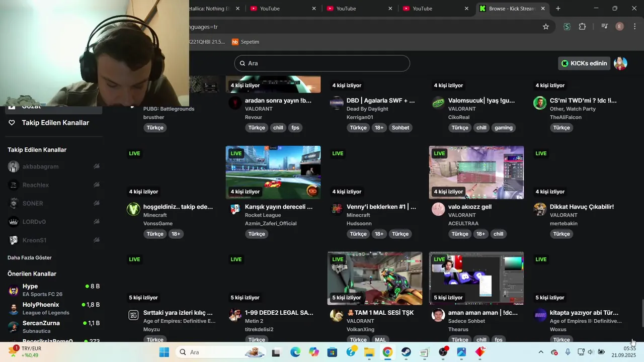Open the Dikkat Havuç Çıkabilir! stream title

582,207
